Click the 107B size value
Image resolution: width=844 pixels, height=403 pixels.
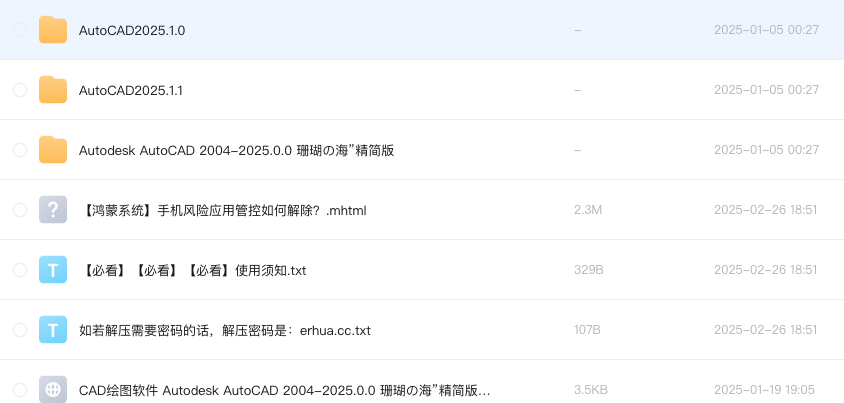coord(587,330)
